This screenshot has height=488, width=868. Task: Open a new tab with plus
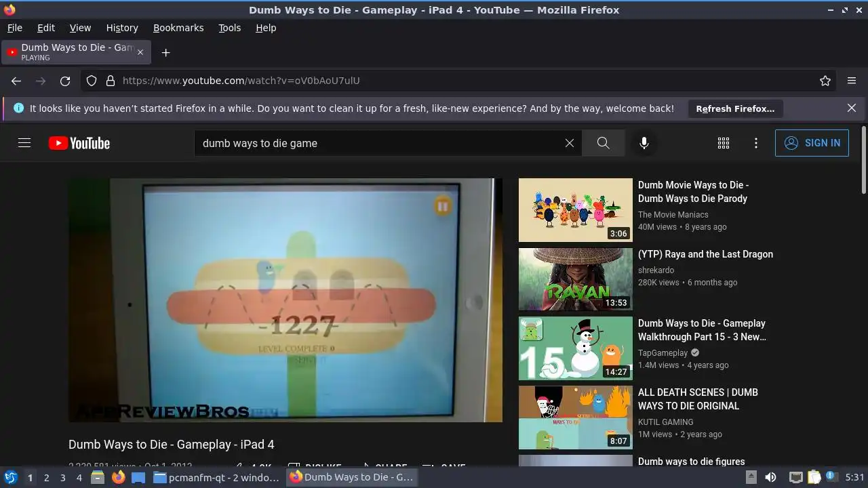point(165,52)
